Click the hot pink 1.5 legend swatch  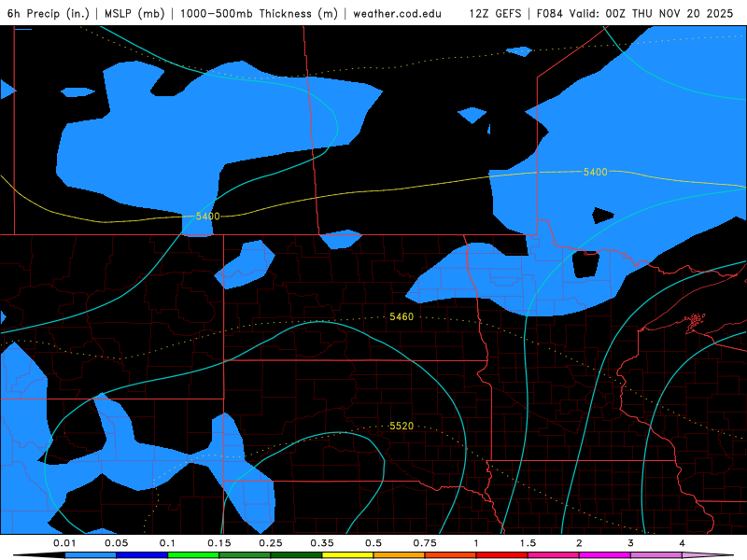pos(554,555)
